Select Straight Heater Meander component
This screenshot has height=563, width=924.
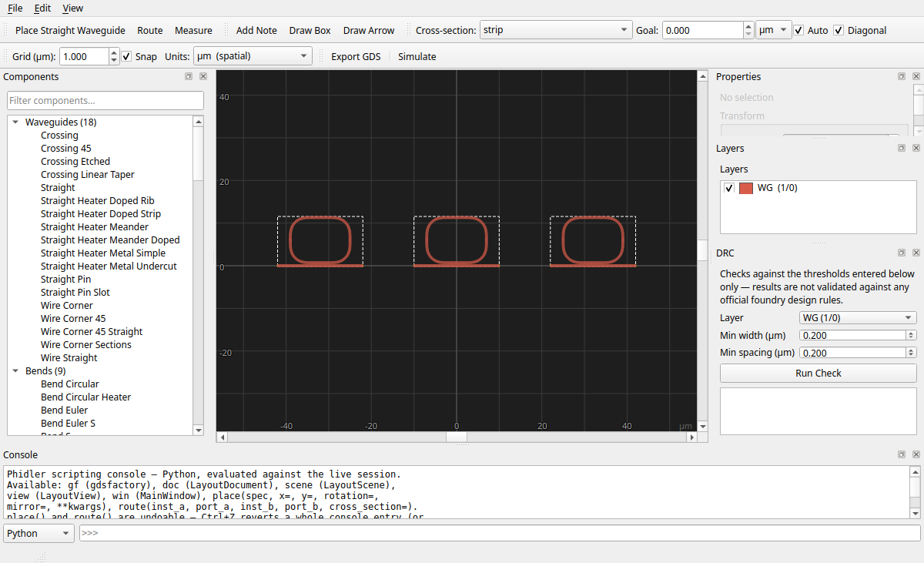[95, 227]
